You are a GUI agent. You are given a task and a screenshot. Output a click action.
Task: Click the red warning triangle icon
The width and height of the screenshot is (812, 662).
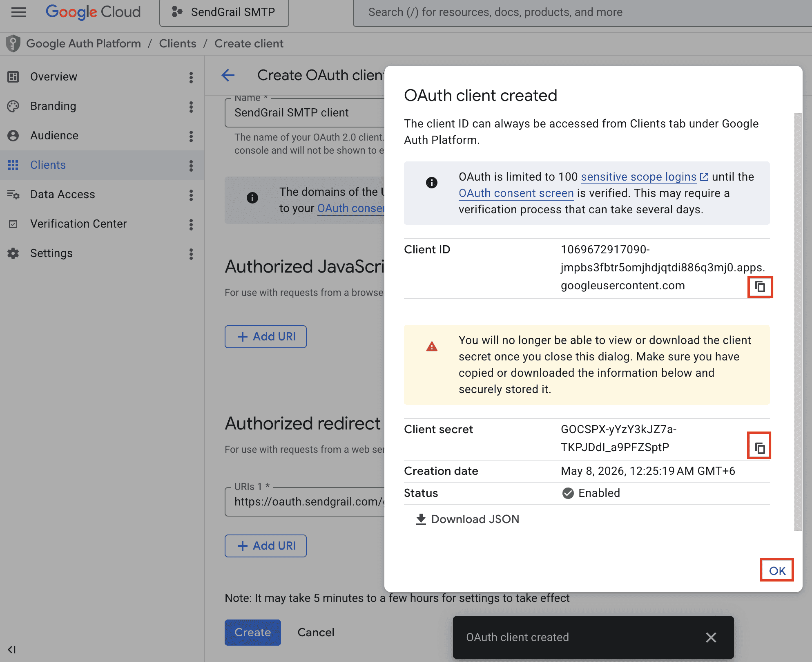click(x=432, y=347)
